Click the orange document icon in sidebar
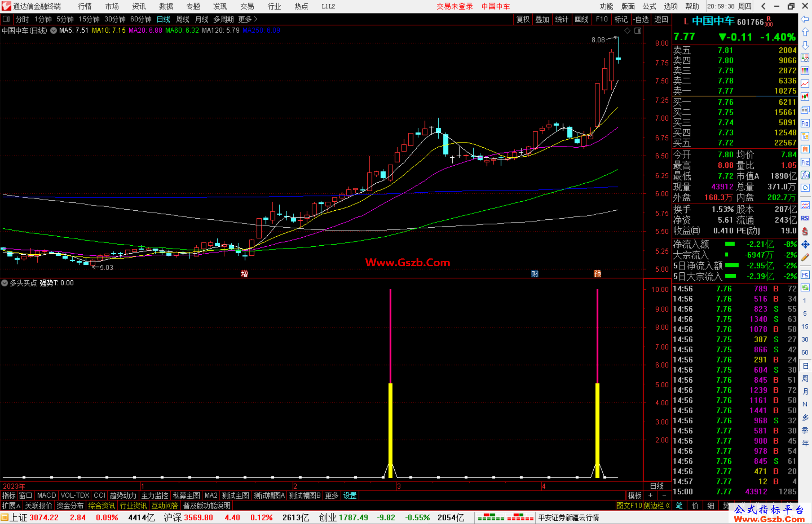This screenshot has height=524, width=812. (805, 149)
